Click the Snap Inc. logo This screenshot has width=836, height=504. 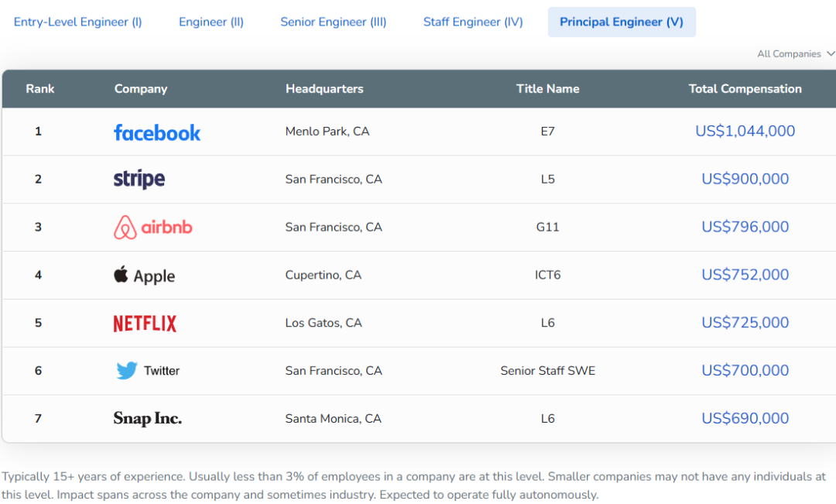tap(148, 419)
